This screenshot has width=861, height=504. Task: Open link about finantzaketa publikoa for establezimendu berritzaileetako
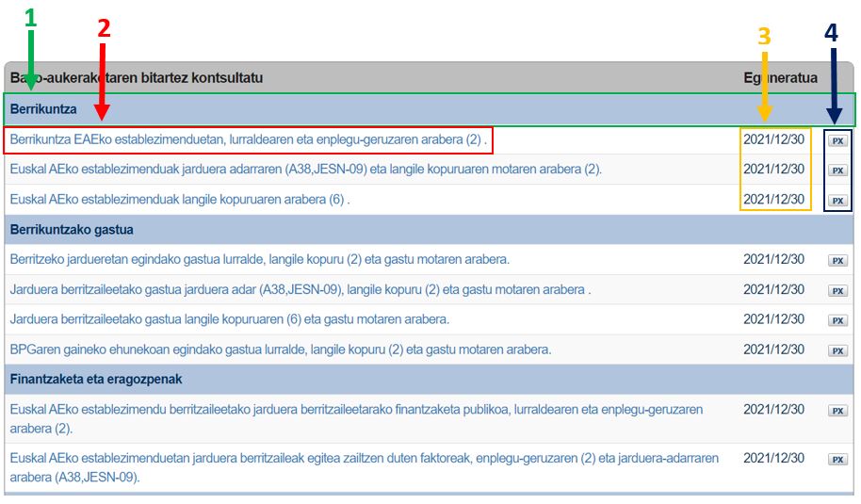tap(356, 410)
